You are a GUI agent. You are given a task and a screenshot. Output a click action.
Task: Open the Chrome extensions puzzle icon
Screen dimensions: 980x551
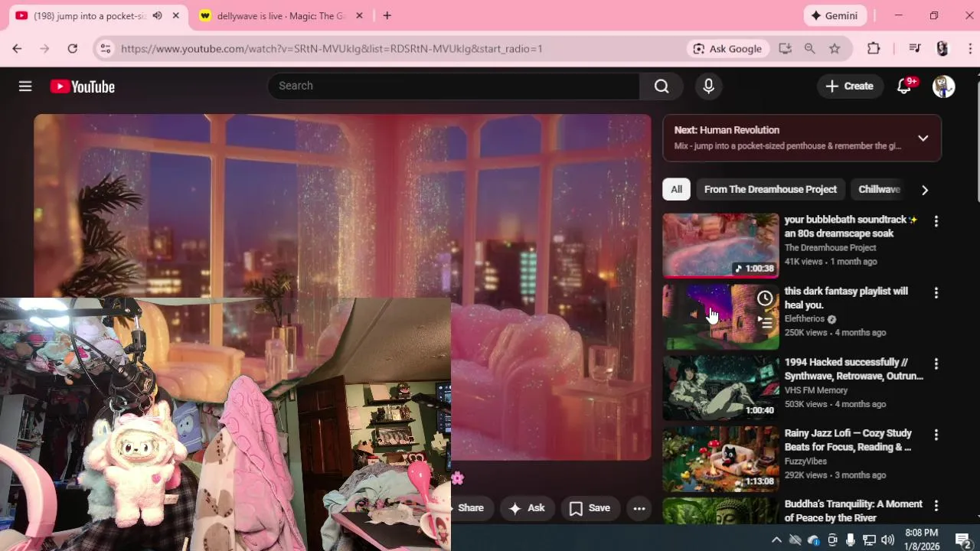pyautogui.click(x=874, y=48)
